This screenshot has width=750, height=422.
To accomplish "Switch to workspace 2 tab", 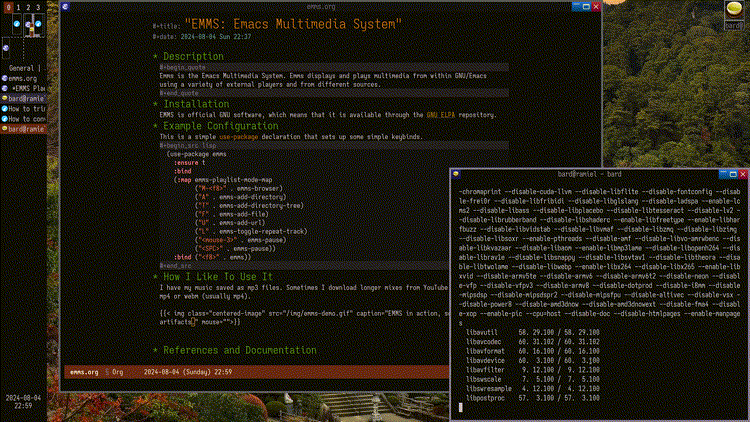I will 28,7.
